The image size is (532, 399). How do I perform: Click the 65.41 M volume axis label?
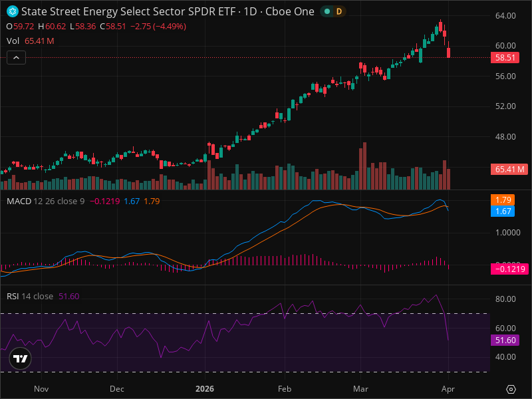tap(509, 170)
